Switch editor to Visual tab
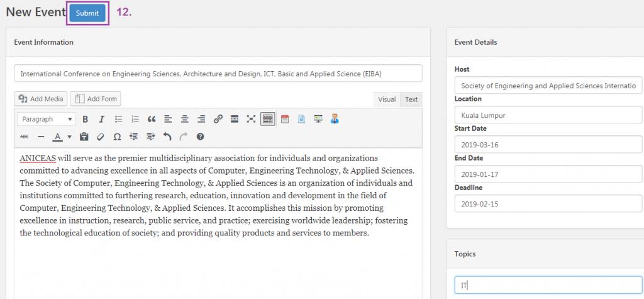The height and width of the screenshot is (299, 644). 387,99
